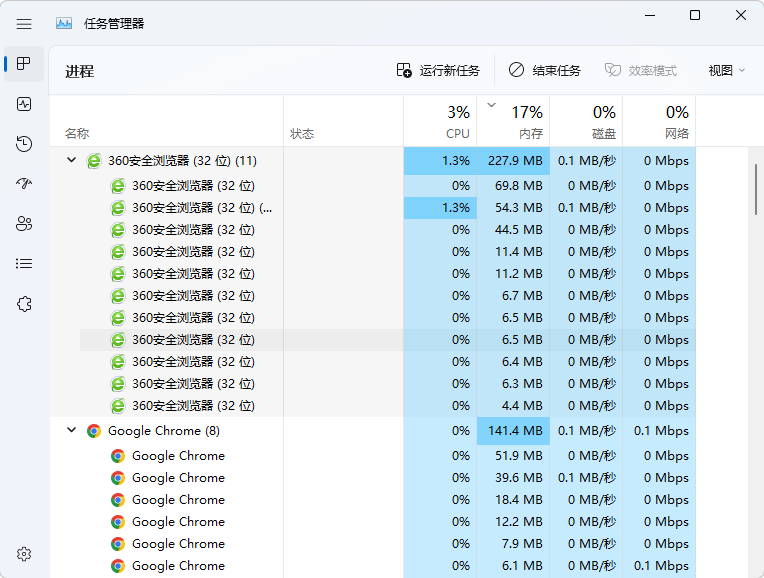764x578 pixels.
Task: Click 0.1 Mbps network cell of Chrome group
Action: tap(659, 431)
